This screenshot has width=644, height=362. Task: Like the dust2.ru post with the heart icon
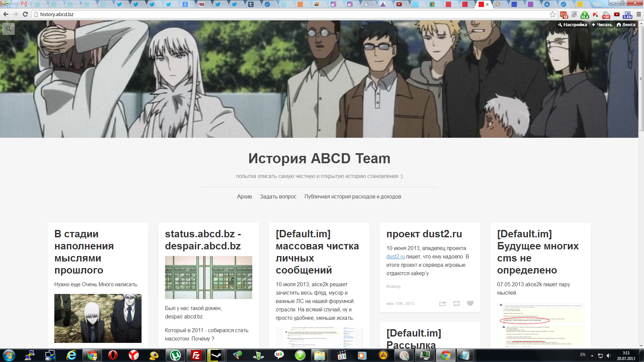tap(470, 303)
